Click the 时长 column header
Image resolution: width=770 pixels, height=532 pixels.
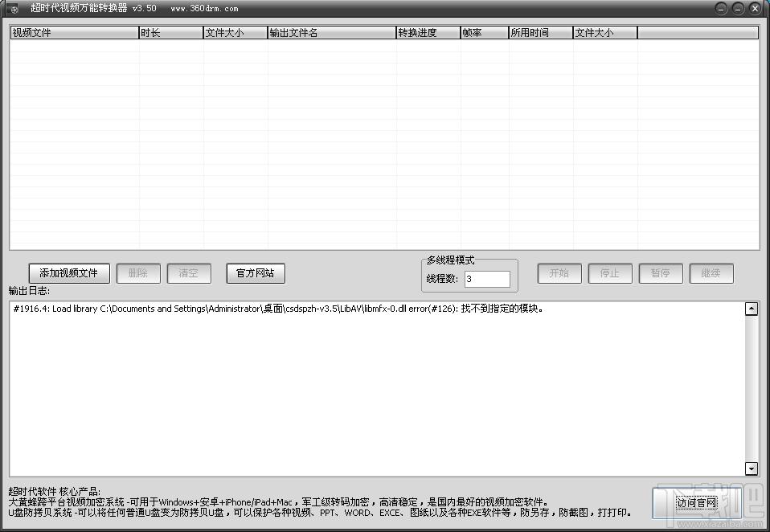click(x=171, y=33)
